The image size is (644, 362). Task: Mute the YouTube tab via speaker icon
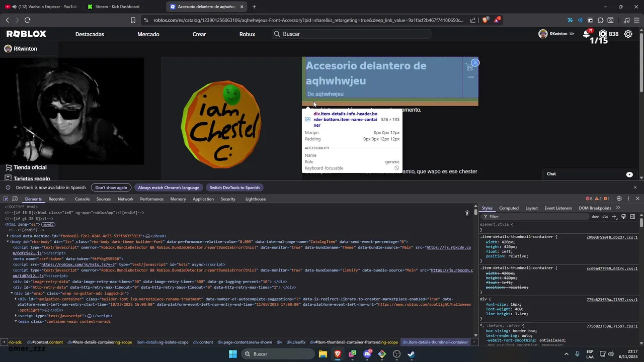click(x=14, y=7)
